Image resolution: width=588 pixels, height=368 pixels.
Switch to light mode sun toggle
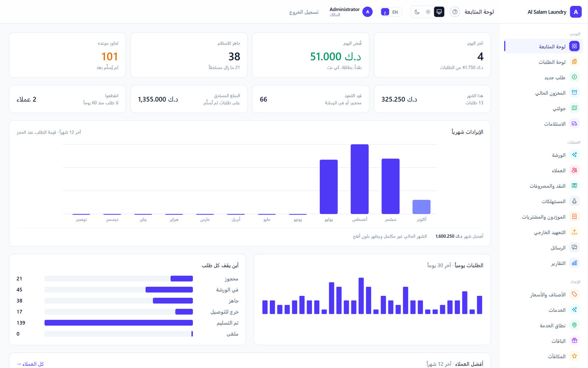coord(428,12)
